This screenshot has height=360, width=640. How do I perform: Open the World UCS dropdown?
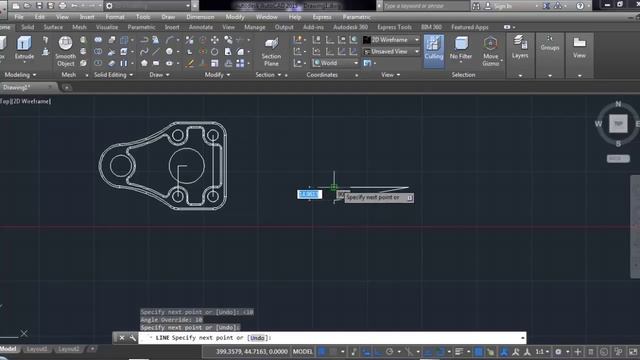[336, 63]
